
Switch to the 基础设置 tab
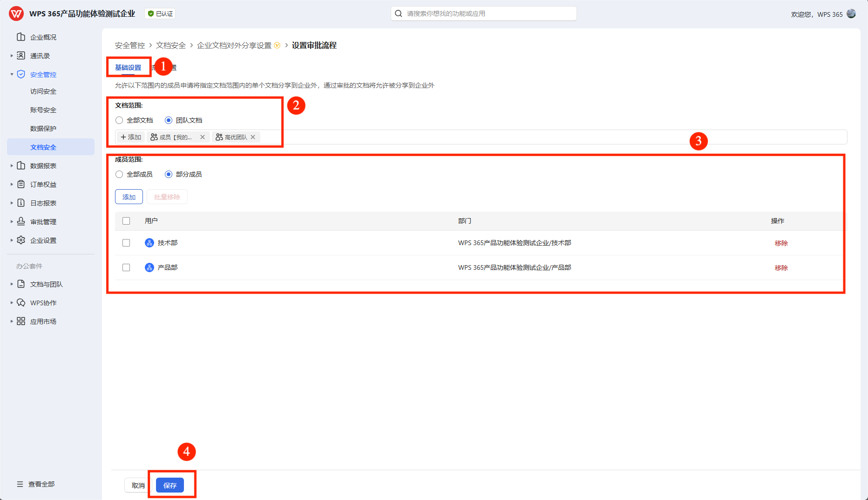click(x=128, y=68)
